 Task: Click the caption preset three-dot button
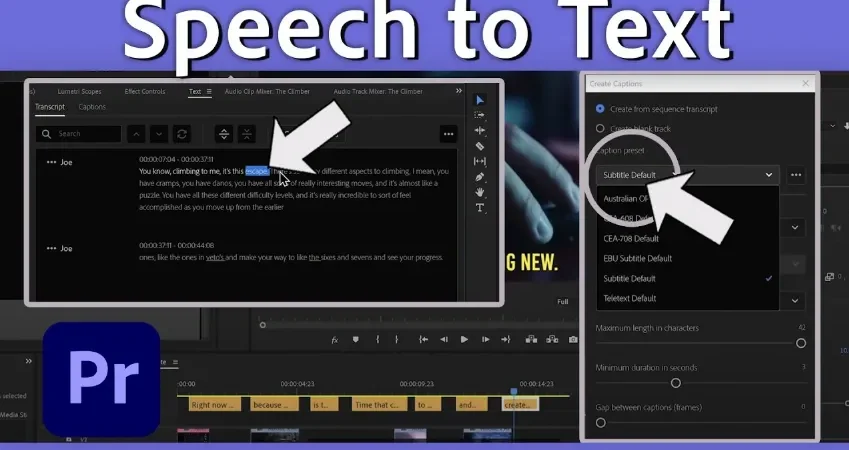click(x=796, y=175)
